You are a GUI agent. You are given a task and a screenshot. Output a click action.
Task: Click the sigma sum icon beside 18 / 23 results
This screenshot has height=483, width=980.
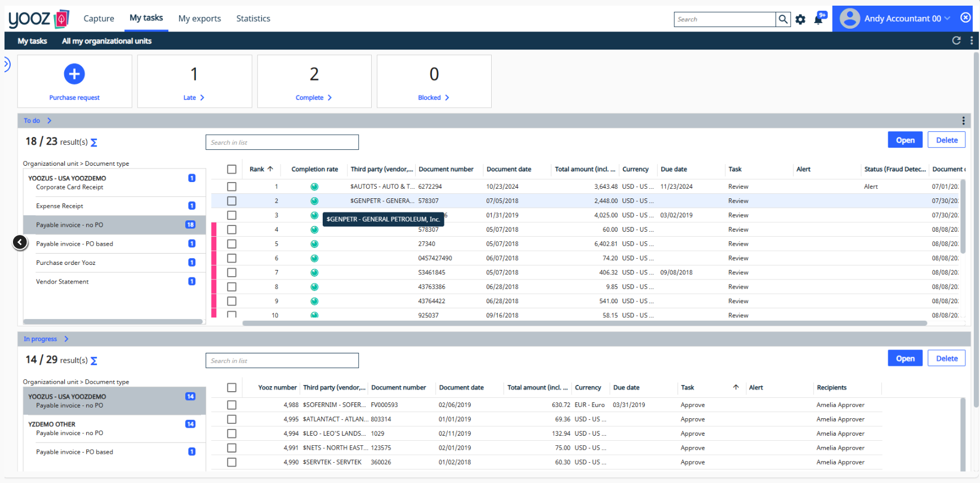pos(94,143)
